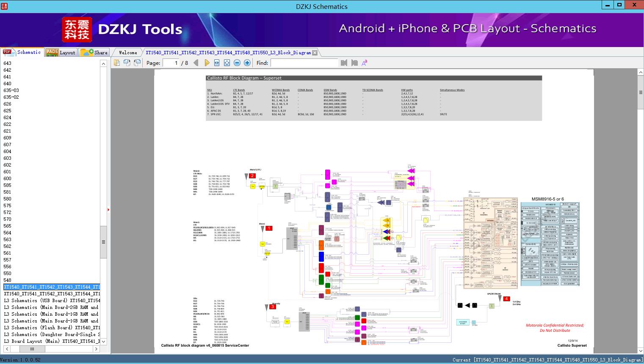644x364 pixels.
Task: Open the Schematic tab
Action: (x=22, y=52)
